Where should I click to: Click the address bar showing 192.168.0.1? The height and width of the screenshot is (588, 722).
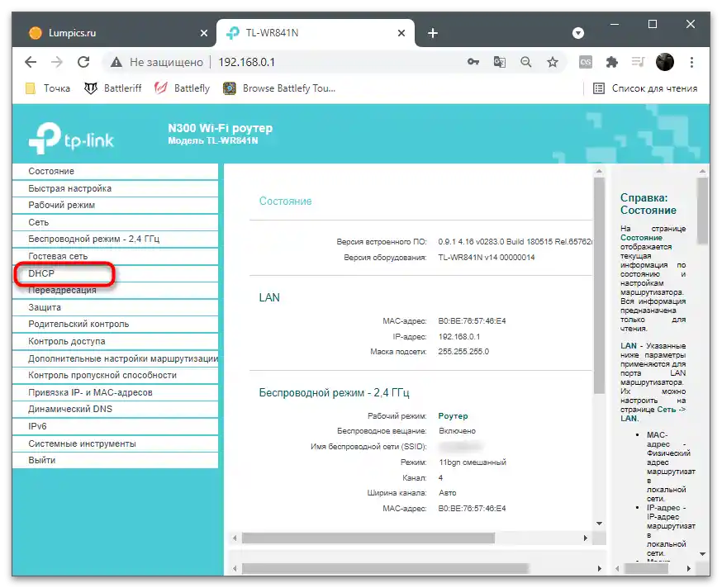tap(246, 62)
